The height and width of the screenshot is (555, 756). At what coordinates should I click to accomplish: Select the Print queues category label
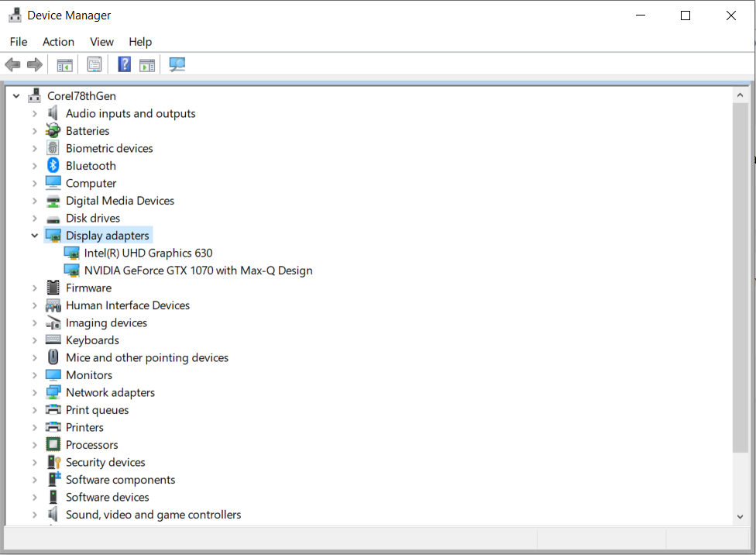click(x=98, y=410)
